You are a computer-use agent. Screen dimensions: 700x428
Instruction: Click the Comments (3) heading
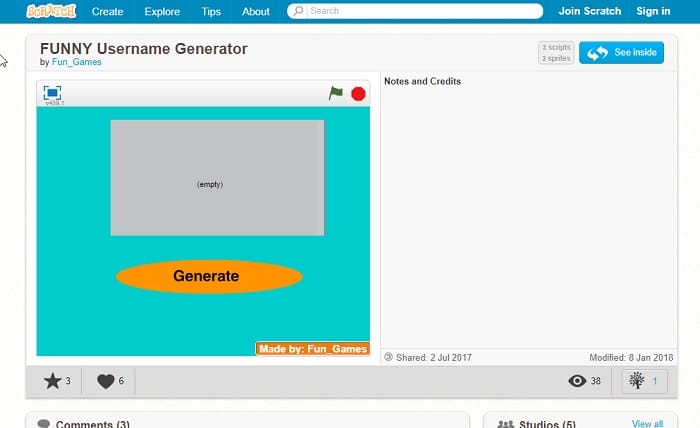(x=92, y=424)
